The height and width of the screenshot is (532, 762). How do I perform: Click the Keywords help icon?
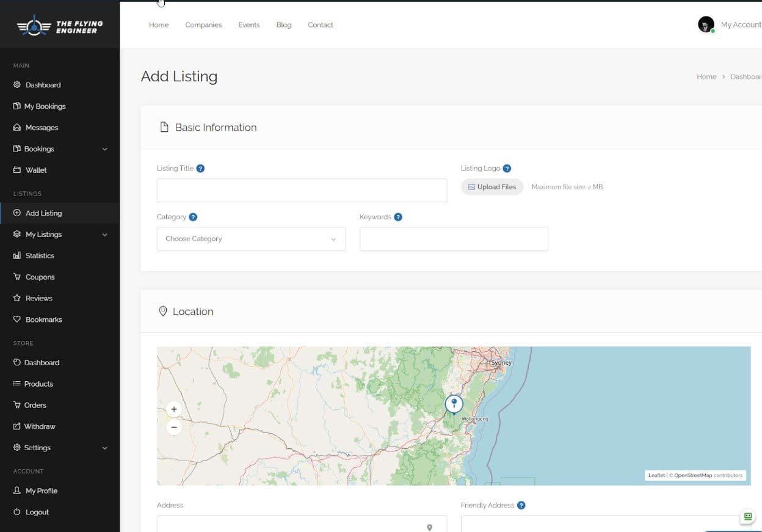(398, 217)
